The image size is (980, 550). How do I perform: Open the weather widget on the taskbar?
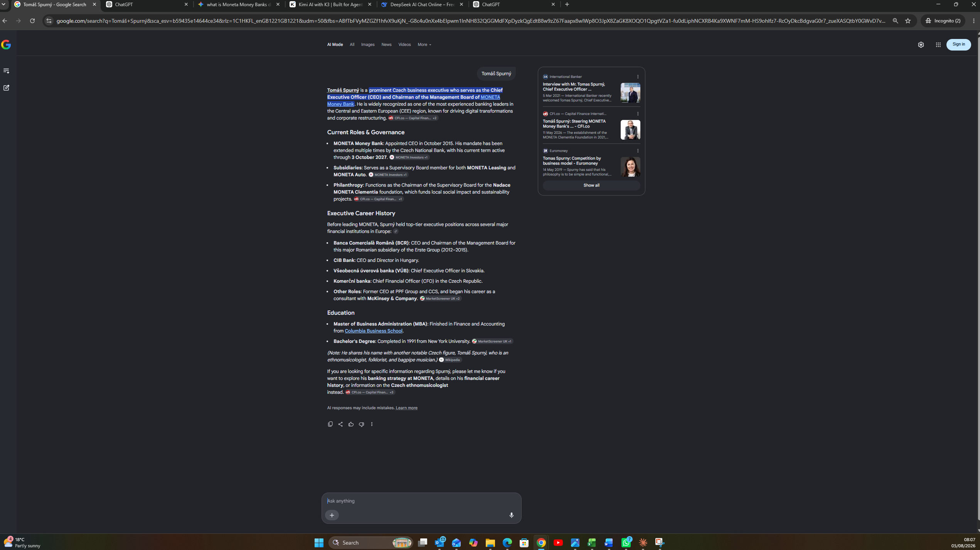pyautogui.click(x=22, y=543)
